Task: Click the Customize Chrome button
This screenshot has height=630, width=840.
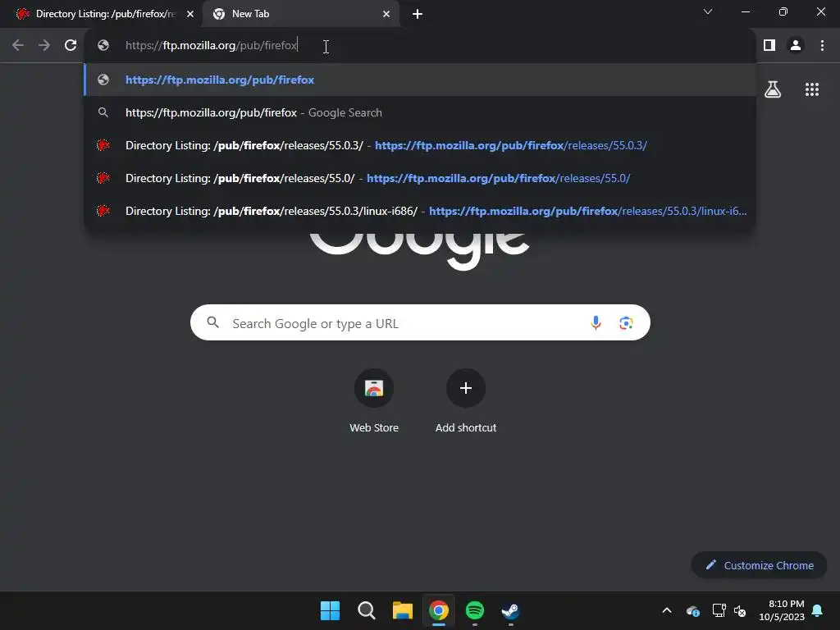Action: click(x=759, y=565)
